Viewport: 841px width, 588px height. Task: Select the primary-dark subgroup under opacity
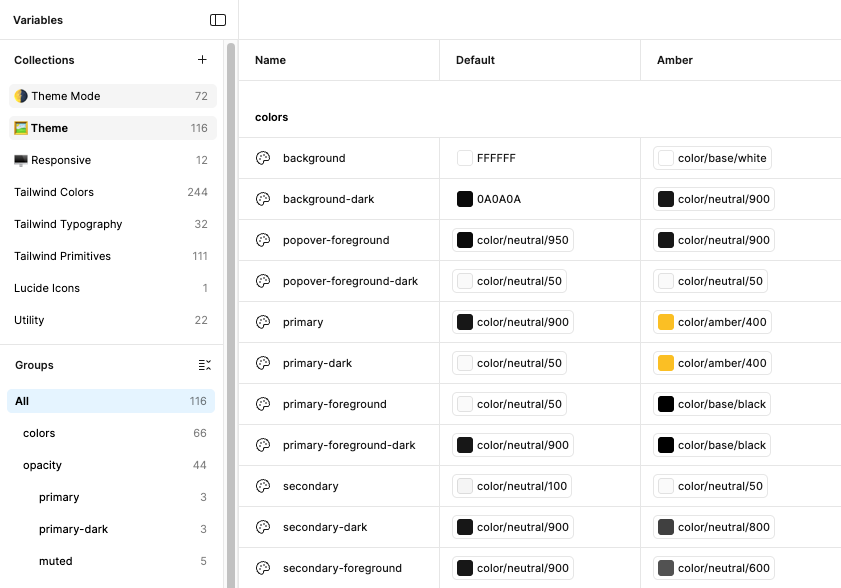tap(73, 529)
